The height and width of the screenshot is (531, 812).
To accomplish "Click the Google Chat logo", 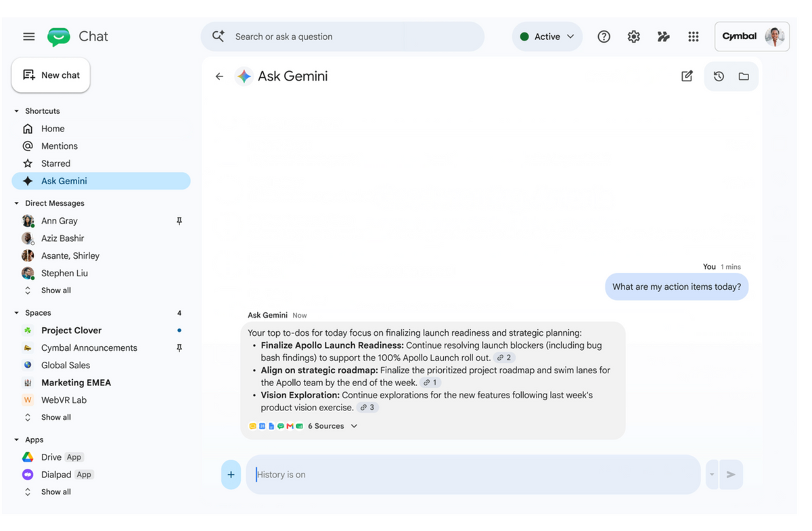I will [x=59, y=37].
